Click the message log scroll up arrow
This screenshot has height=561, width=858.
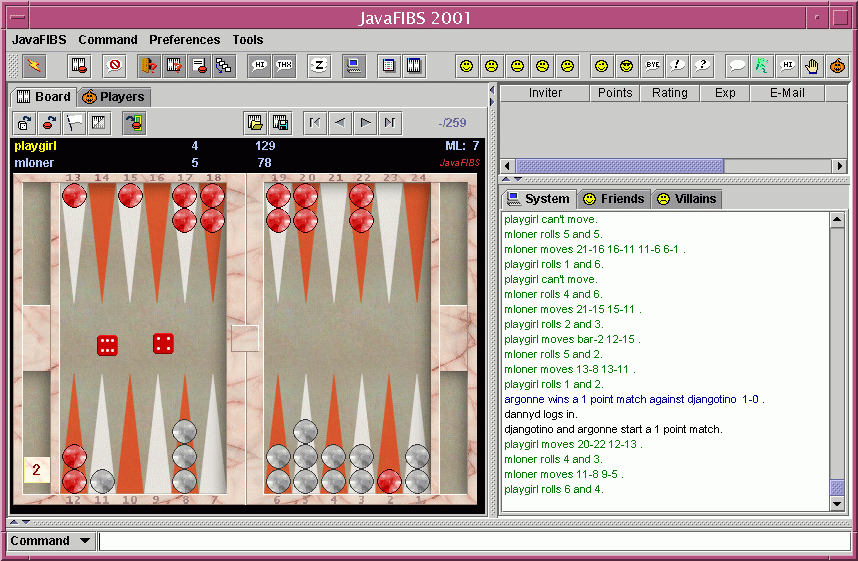tap(837, 220)
